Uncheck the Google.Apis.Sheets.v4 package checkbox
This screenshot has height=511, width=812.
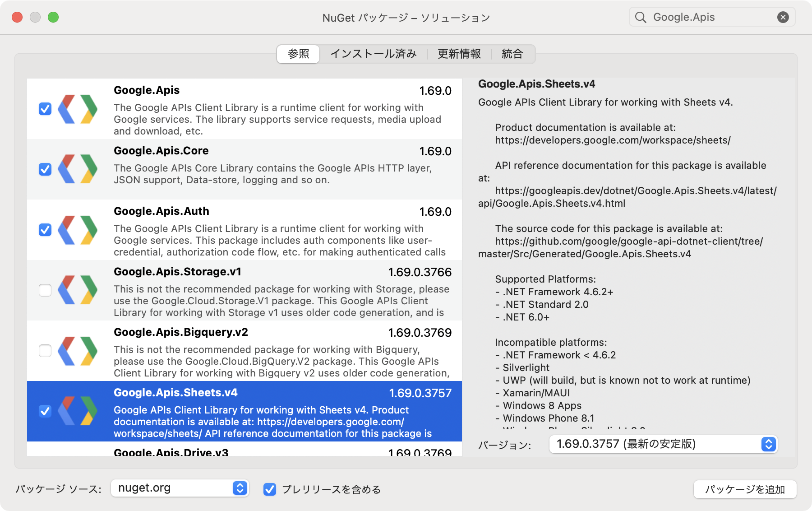pos(45,411)
